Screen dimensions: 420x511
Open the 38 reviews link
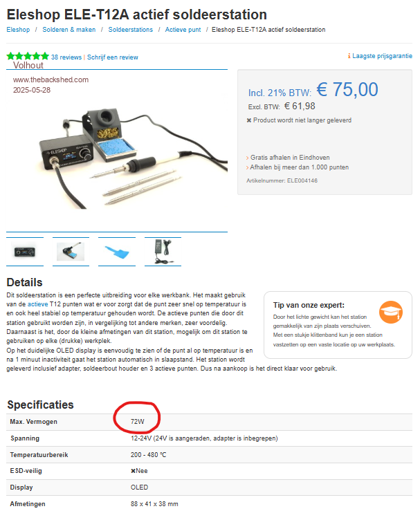click(66, 57)
